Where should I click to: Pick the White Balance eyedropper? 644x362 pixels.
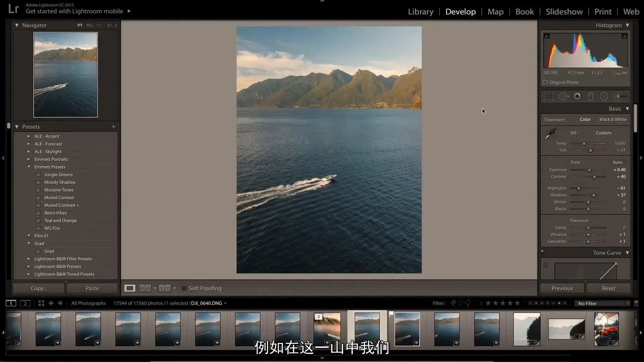click(x=550, y=134)
